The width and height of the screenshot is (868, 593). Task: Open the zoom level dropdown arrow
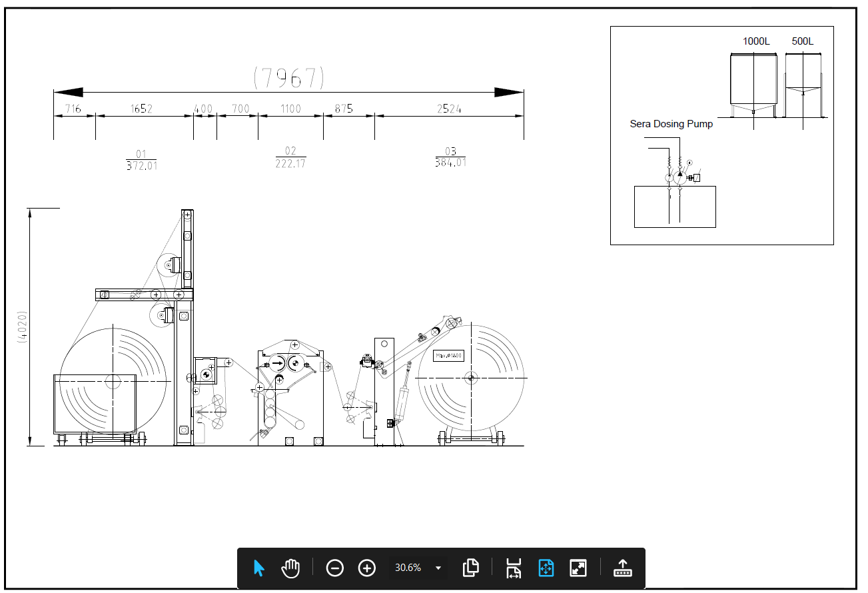(438, 568)
